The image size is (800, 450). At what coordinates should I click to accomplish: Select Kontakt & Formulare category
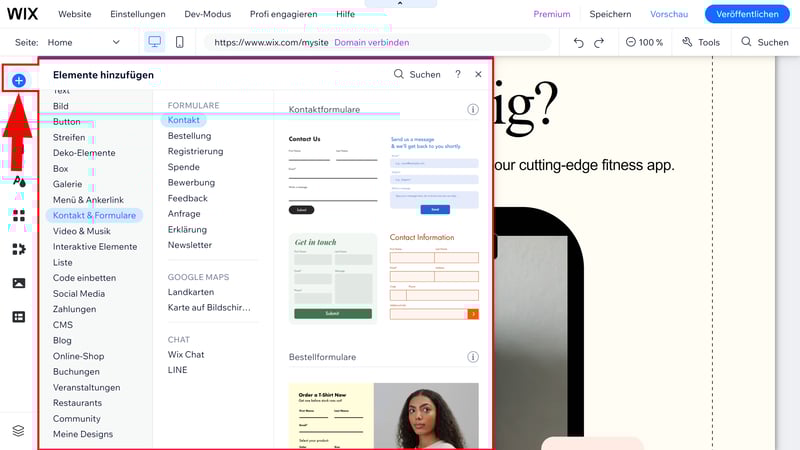point(94,215)
